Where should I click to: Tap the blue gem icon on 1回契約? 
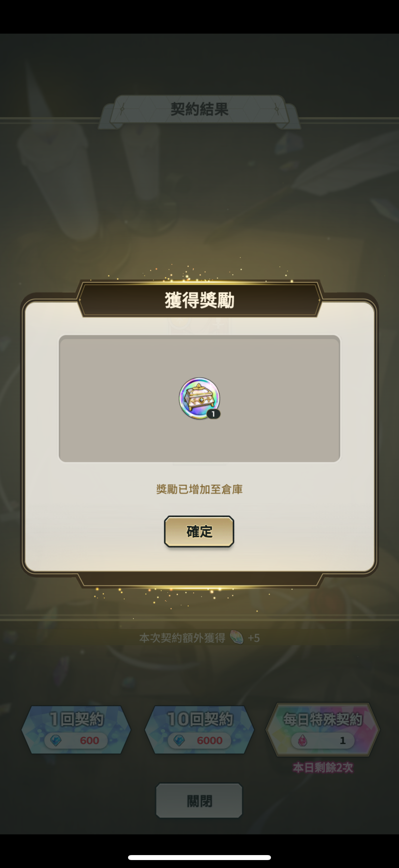56,740
